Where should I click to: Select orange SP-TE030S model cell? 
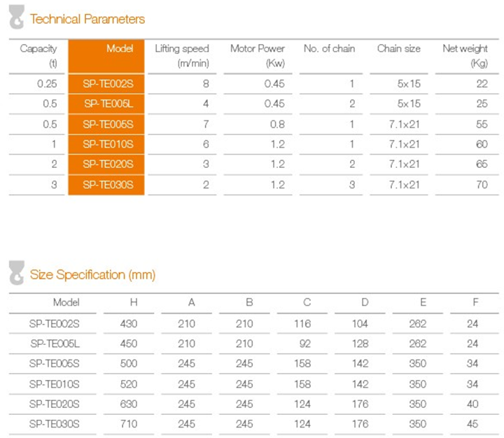tap(107, 185)
